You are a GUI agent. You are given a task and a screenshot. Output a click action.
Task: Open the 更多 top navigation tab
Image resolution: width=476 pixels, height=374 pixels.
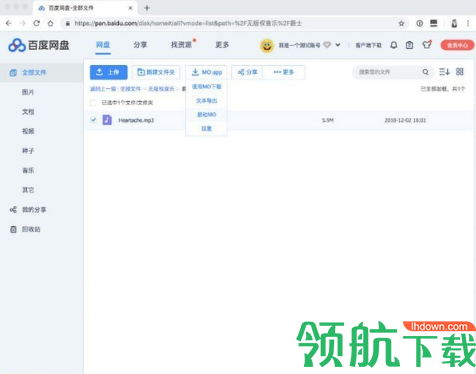pyautogui.click(x=222, y=45)
